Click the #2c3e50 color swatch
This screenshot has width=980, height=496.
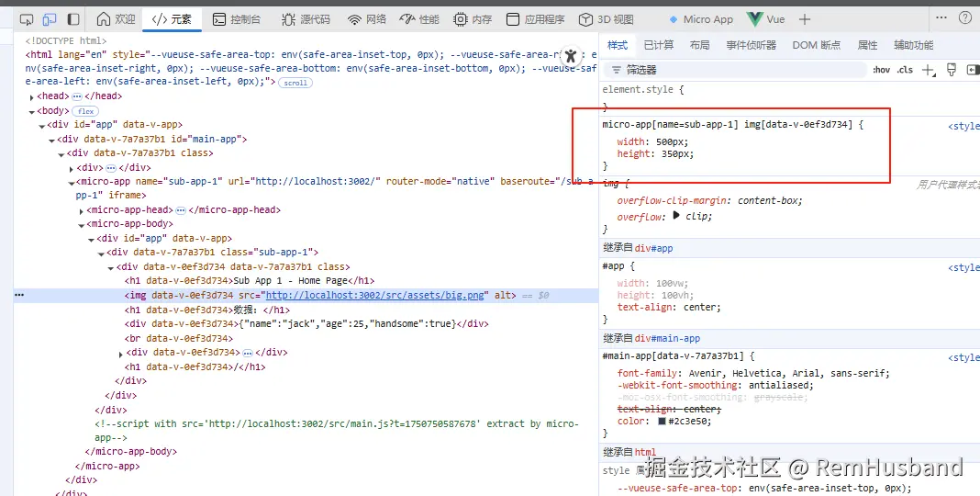pyautogui.click(x=662, y=421)
